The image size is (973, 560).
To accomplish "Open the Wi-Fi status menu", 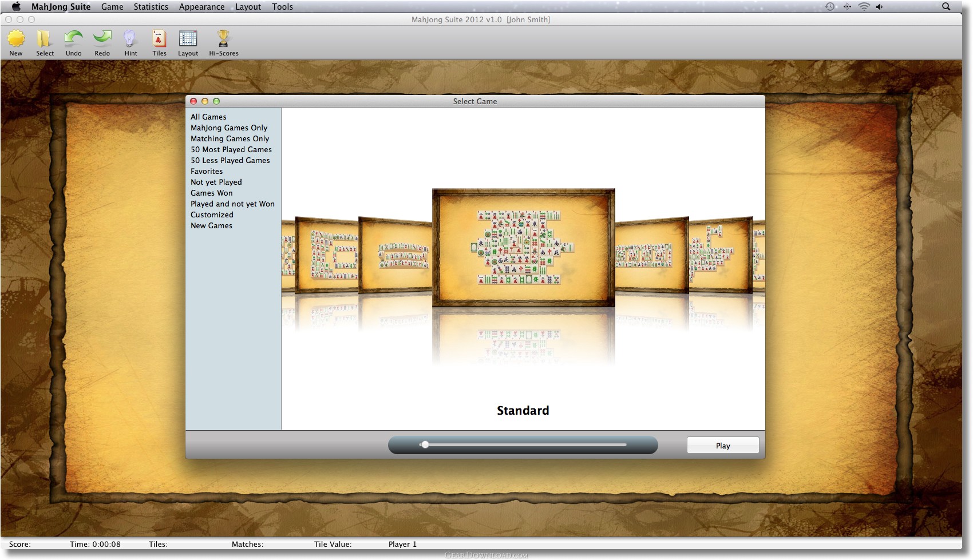I will tap(864, 7).
